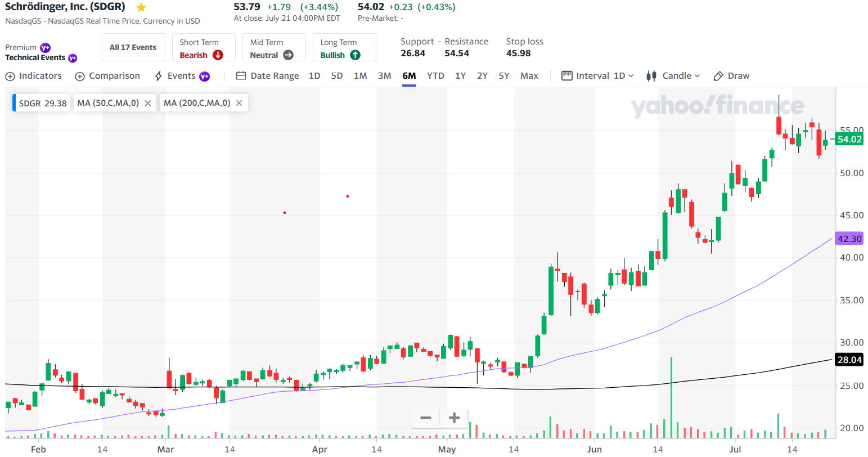Show the Max range
This screenshot has height=457, width=868.
(529, 76)
